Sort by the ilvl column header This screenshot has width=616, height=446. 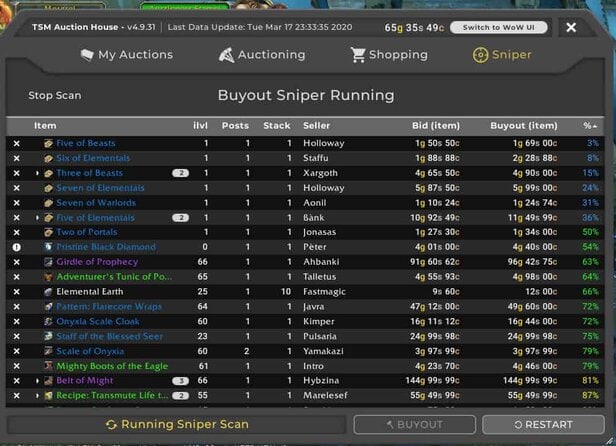tap(200, 126)
